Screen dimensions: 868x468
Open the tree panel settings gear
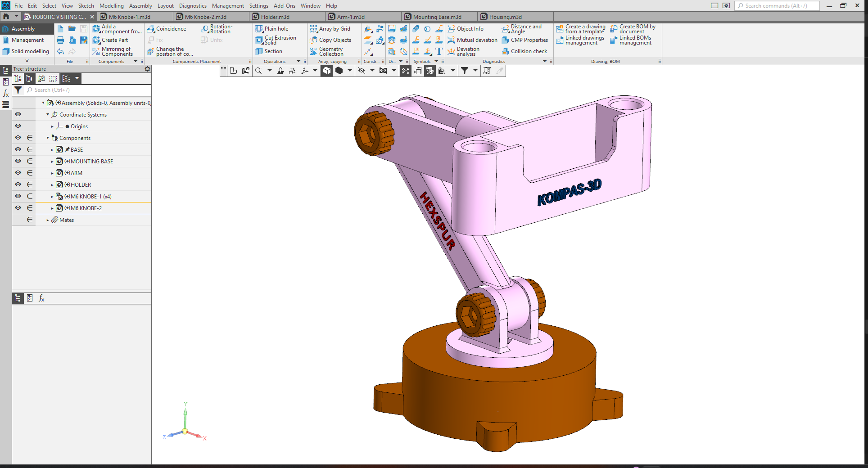pyautogui.click(x=147, y=69)
